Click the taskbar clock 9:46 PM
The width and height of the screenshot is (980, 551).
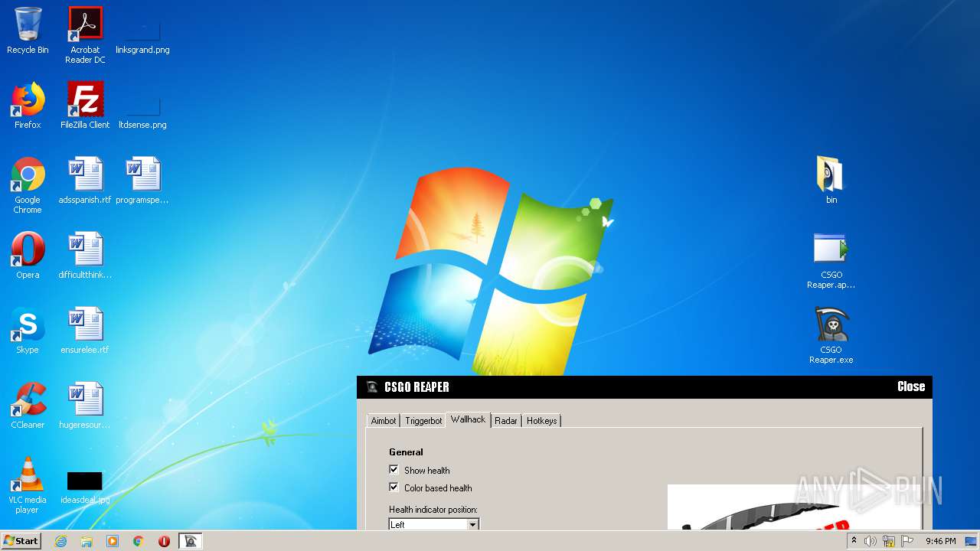point(940,541)
